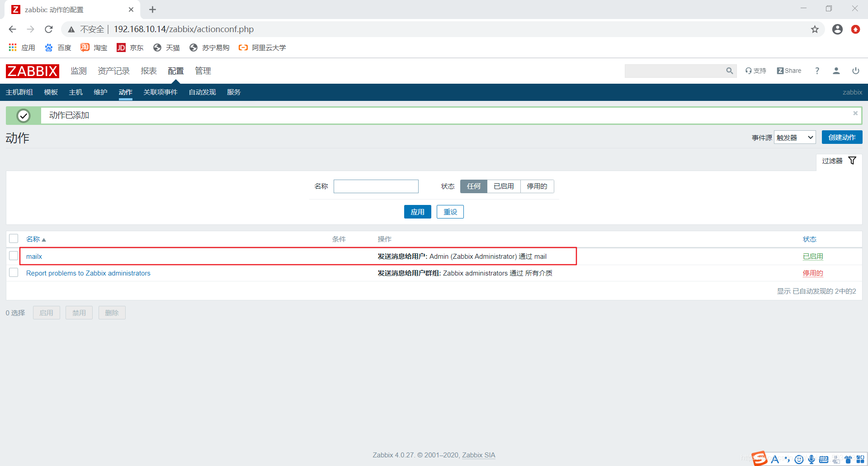Screen dimensions: 868x466
Task: Click the Sogou input method logo
Action: (759, 458)
